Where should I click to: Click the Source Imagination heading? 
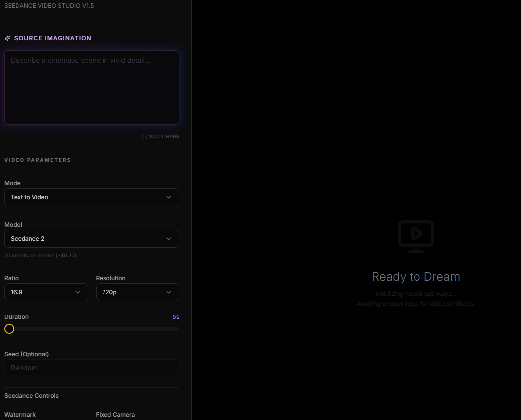[53, 38]
